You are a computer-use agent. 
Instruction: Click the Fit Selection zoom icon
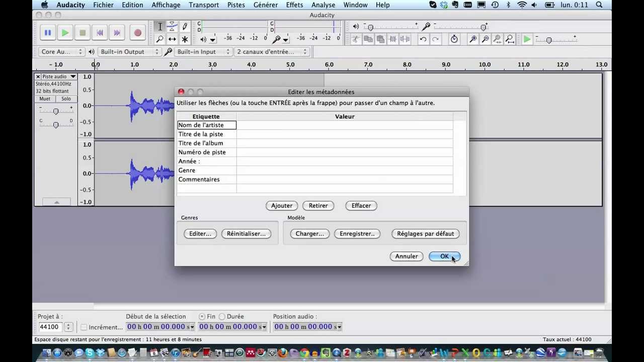(x=498, y=39)
